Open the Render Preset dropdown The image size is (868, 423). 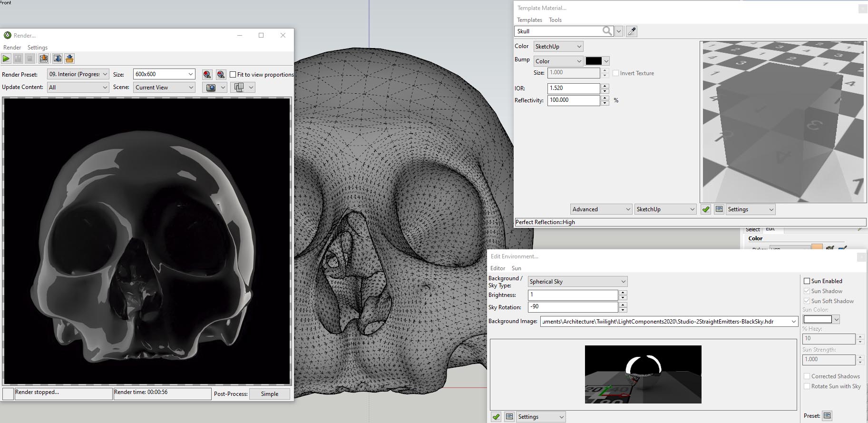pyautogui.click(x=78, y=74)
